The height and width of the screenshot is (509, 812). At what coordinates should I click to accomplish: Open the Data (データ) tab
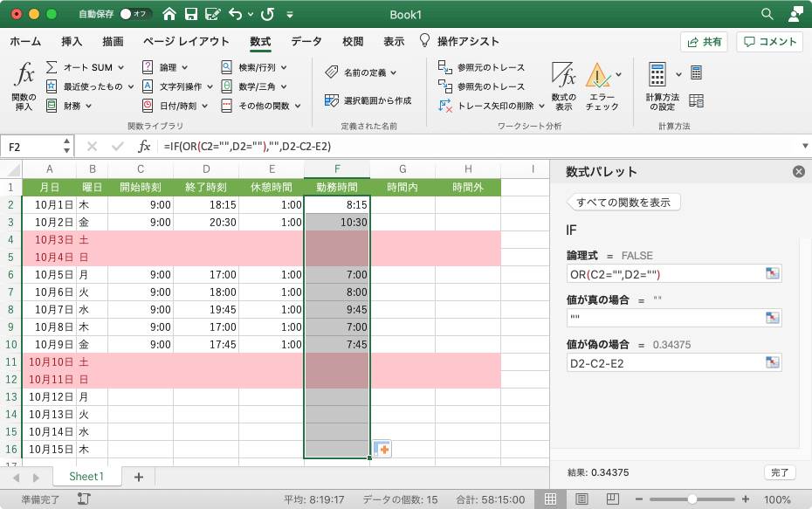(306, 41)
